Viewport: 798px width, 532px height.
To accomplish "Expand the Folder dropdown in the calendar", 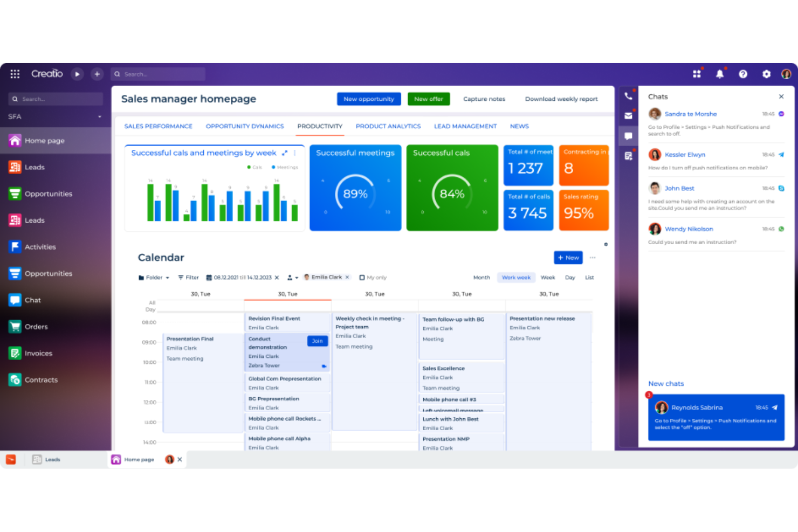I will [153, 277].
